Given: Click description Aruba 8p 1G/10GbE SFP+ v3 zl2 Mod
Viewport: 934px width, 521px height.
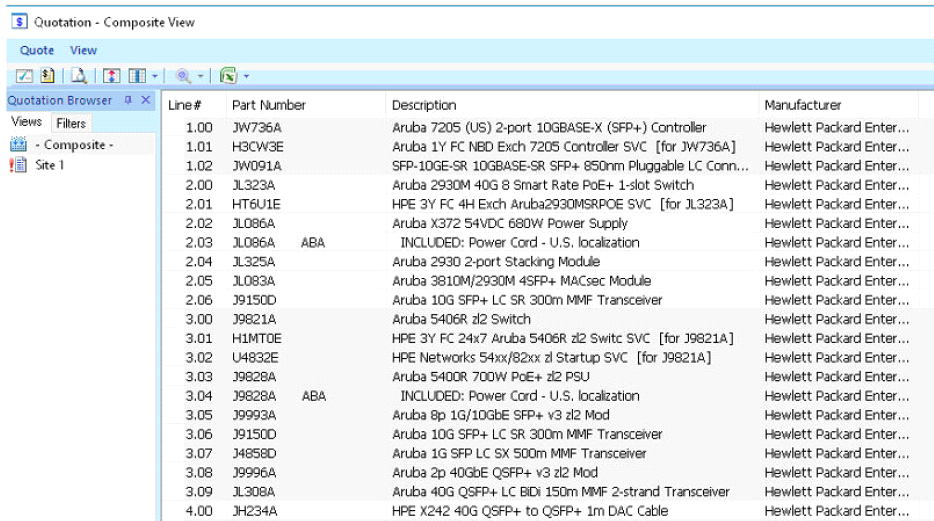Looking at the screenshot, I should point(500,415).
